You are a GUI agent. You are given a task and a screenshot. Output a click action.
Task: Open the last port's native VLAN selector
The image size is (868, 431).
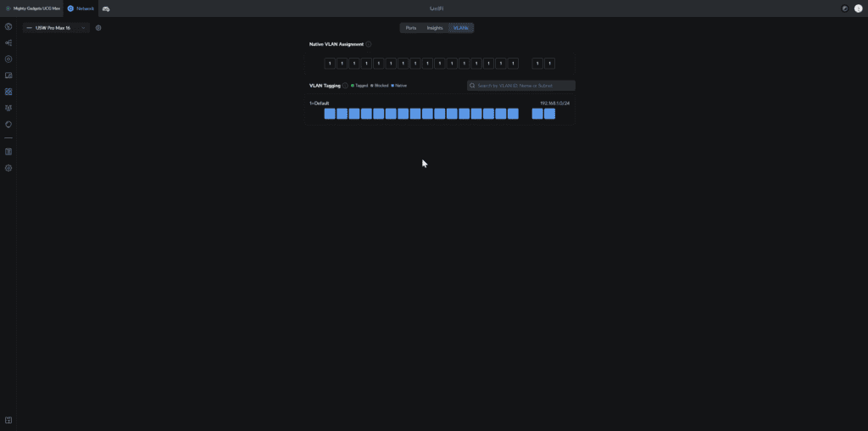pyautogui.click(x=549, y=64)
